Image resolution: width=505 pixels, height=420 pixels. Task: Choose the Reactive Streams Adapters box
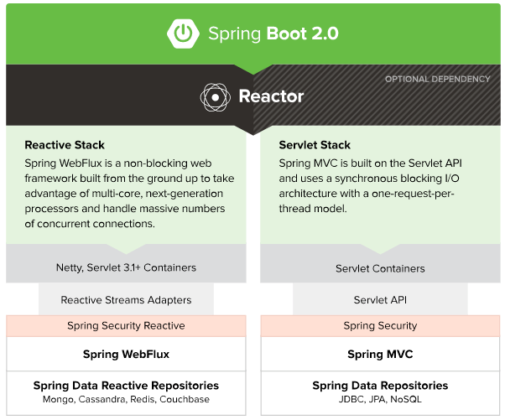point(126,299)
